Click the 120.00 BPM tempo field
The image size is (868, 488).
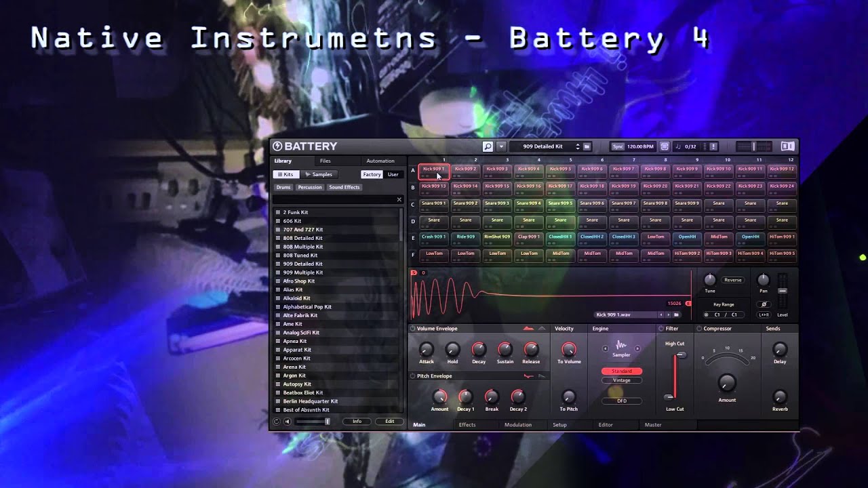640,146
